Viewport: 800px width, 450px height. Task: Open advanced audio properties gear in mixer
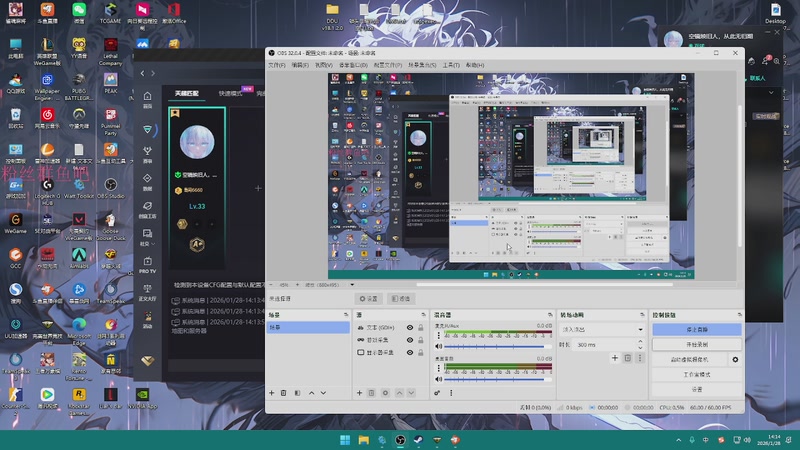(x=437, y=393)
